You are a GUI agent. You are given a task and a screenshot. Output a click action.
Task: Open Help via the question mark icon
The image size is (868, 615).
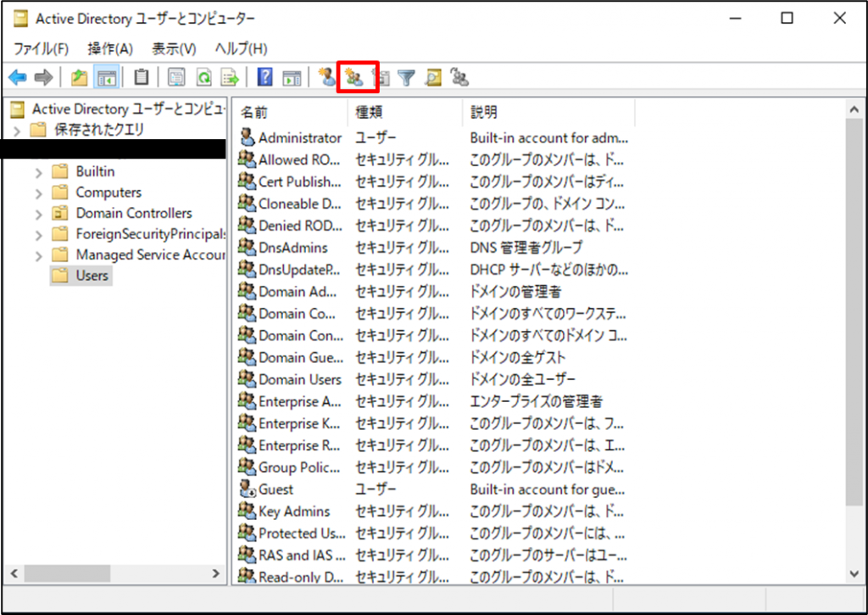click(x=265, y=77)
